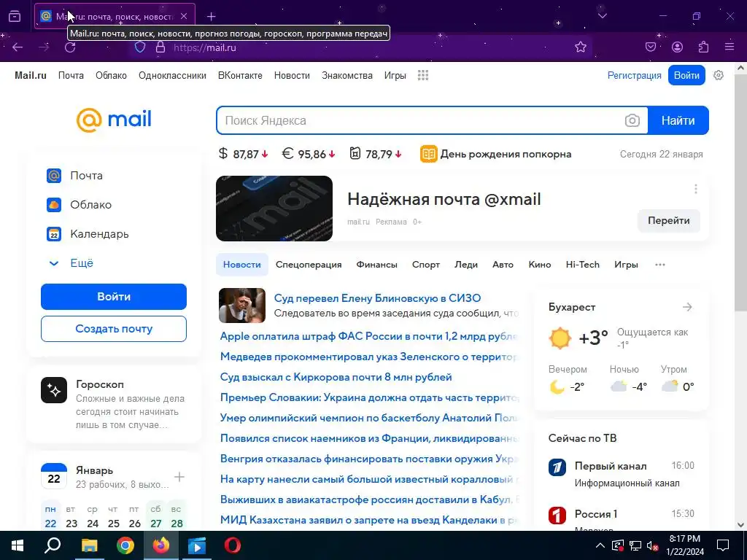This screenshot has width=747, height=560.
Task: Reload the page with the refresh icon
Action: click(x=70, y=47)
